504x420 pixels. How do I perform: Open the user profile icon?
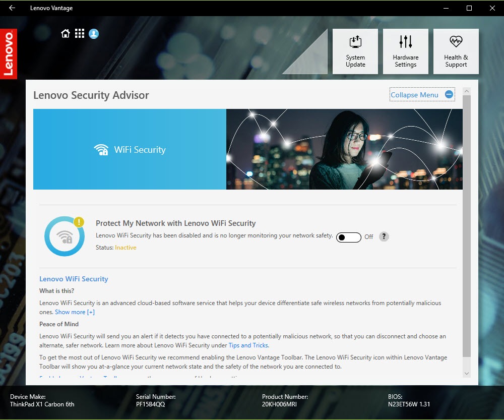tap(94, 34)
